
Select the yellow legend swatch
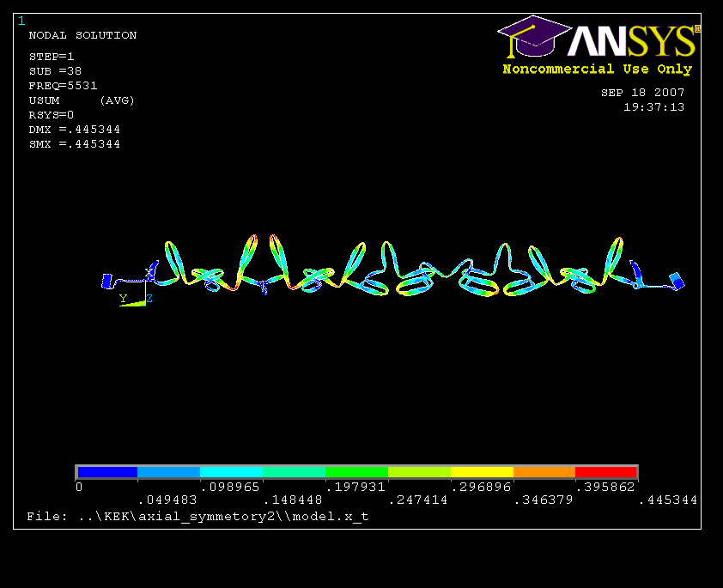click(x=482, y=472)
